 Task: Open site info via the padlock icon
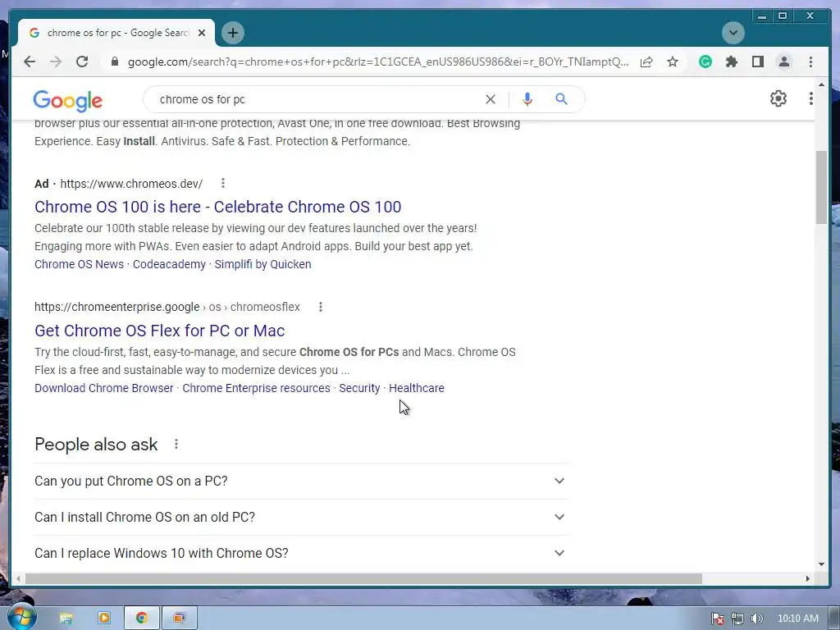tap(114, 62)
